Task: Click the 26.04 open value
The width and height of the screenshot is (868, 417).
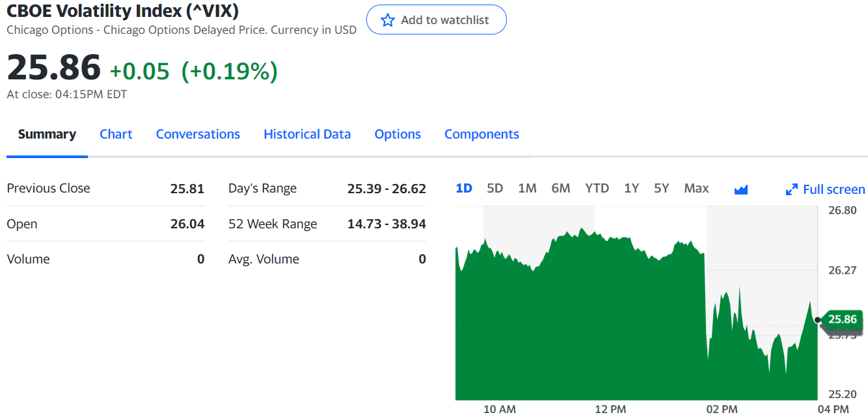Action: [187, 224]
